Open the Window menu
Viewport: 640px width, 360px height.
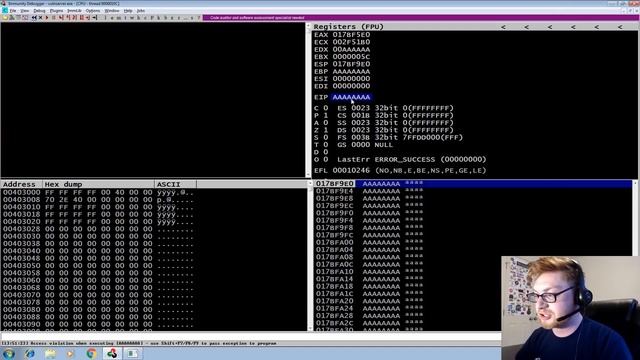[x=112, y=11]
